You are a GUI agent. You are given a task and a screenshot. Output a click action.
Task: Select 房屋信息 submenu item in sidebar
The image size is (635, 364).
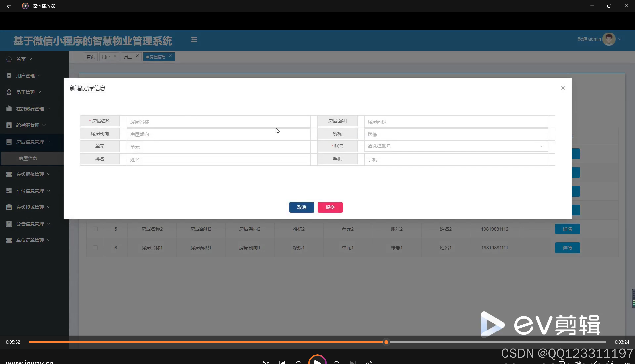(28, 158)
